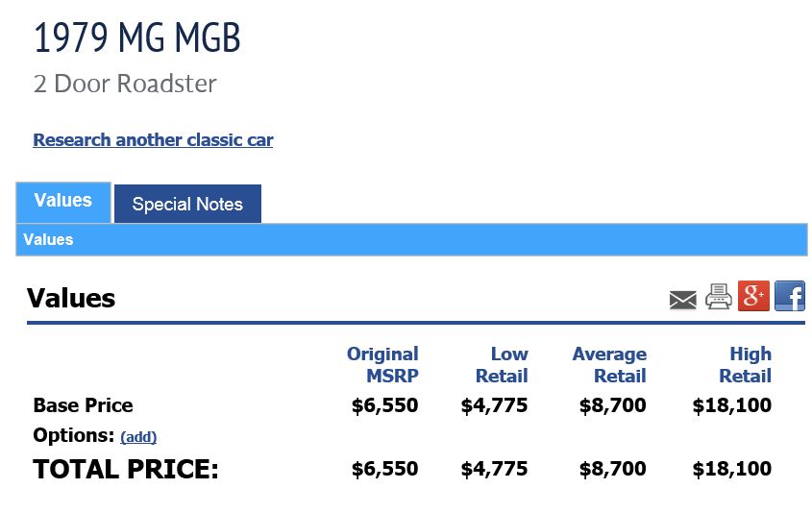This screenshot has width=812, height=513.
Task: Click the High Retail column header
Action: click(745, 364)
